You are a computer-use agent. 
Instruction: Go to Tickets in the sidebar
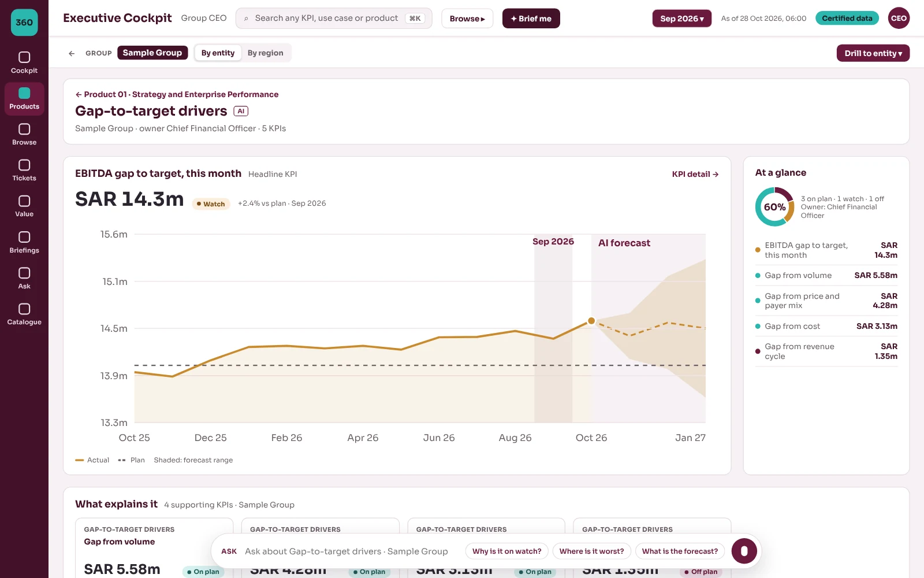click(24, 171)
